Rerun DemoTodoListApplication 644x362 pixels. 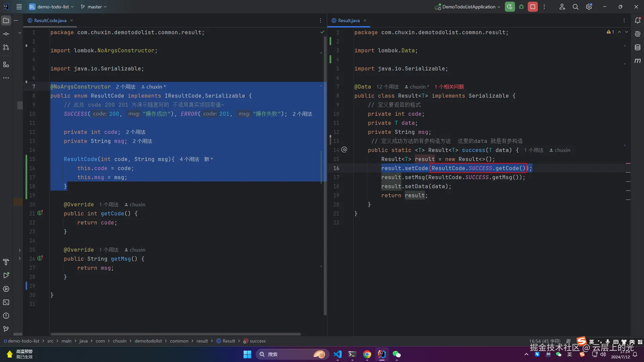[x=510, y=7]
